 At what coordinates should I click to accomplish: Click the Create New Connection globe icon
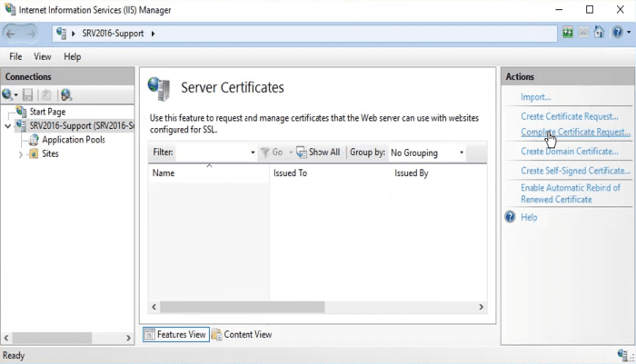pos(7,94)
